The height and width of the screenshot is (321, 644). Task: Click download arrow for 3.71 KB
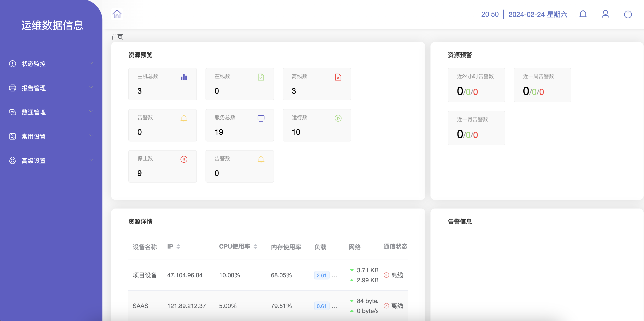(352, 270)
